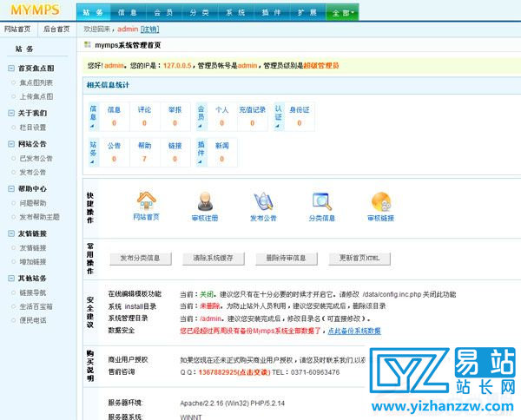Screen dimensions: 521x420
Task: Switch to the 站务 top tab
Action: [93, 13]
